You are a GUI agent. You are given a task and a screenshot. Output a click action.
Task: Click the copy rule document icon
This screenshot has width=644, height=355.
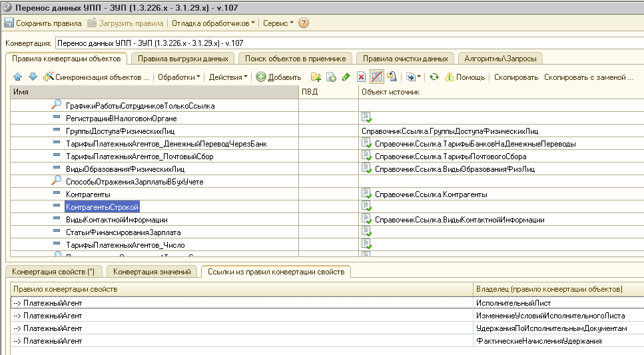coord(331,77)
